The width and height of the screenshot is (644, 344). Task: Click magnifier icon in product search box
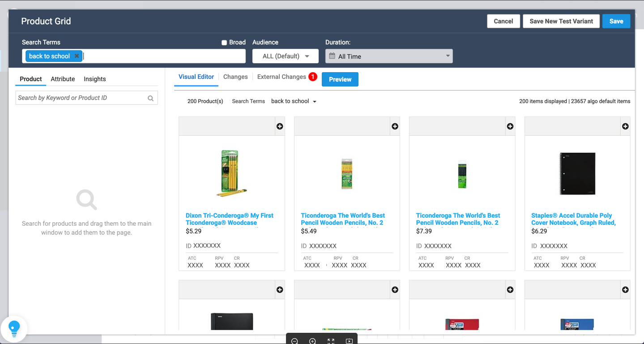pos(151,98)
